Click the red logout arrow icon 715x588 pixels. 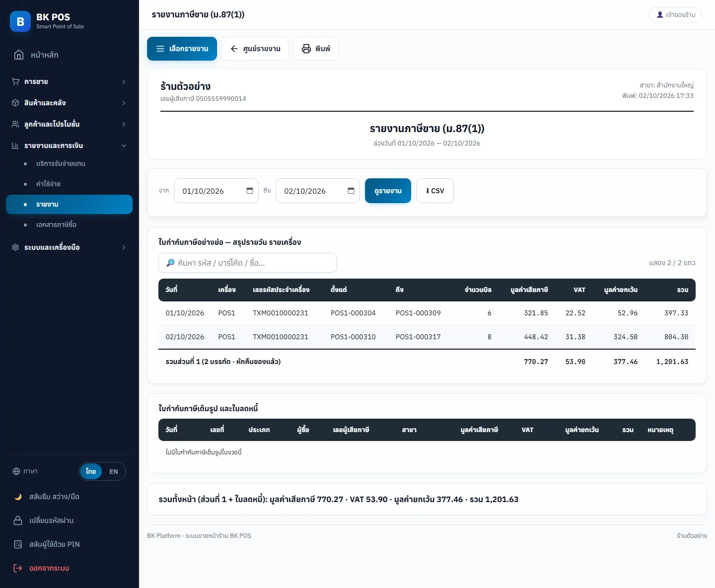18,568
